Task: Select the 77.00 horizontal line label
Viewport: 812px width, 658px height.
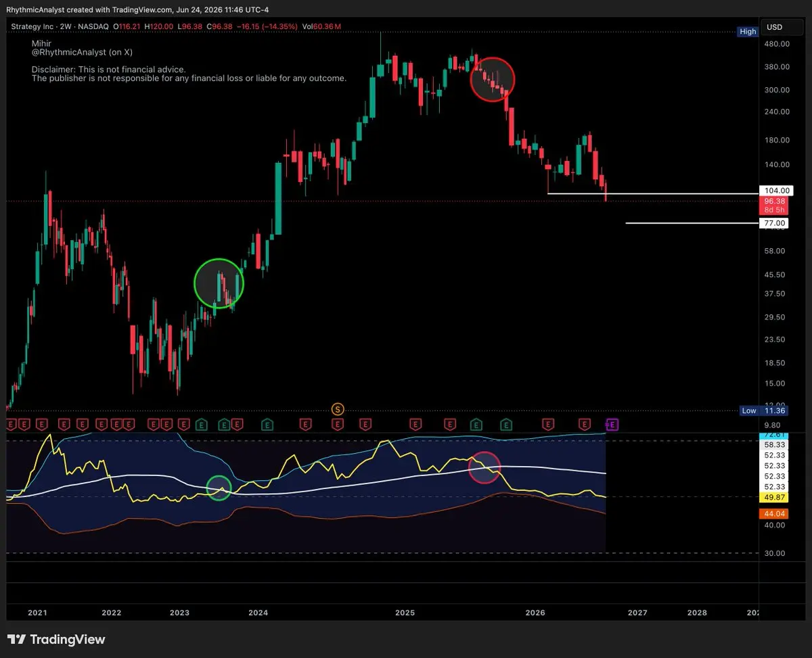Action: click(774, 222)
